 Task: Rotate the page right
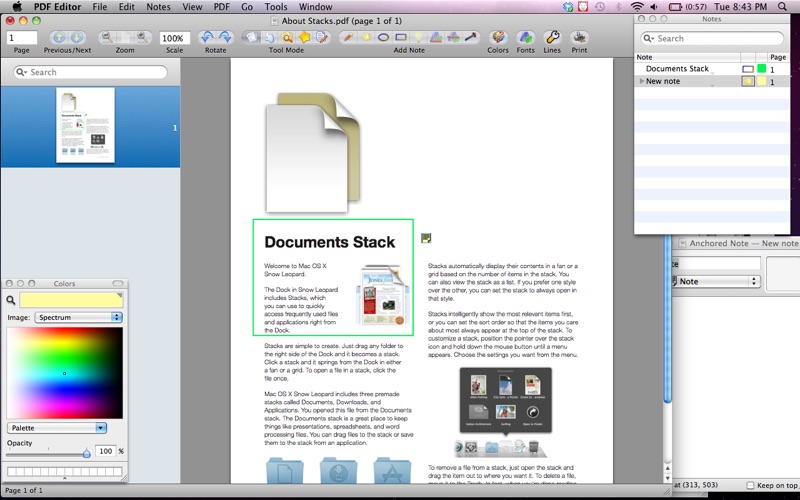pos(224,37)
